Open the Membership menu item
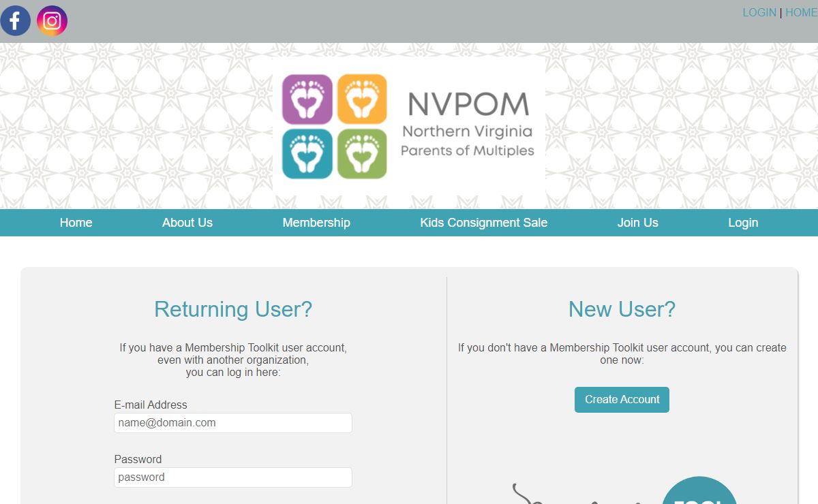This screenshot has width=818, height=504. tap(316, 223)
